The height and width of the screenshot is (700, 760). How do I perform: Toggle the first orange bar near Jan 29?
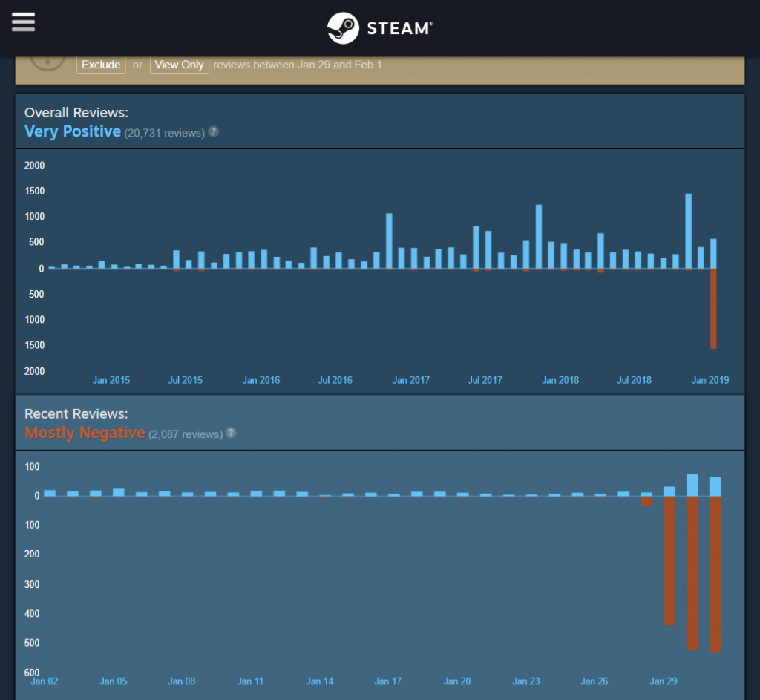click(x=647, y=501)
